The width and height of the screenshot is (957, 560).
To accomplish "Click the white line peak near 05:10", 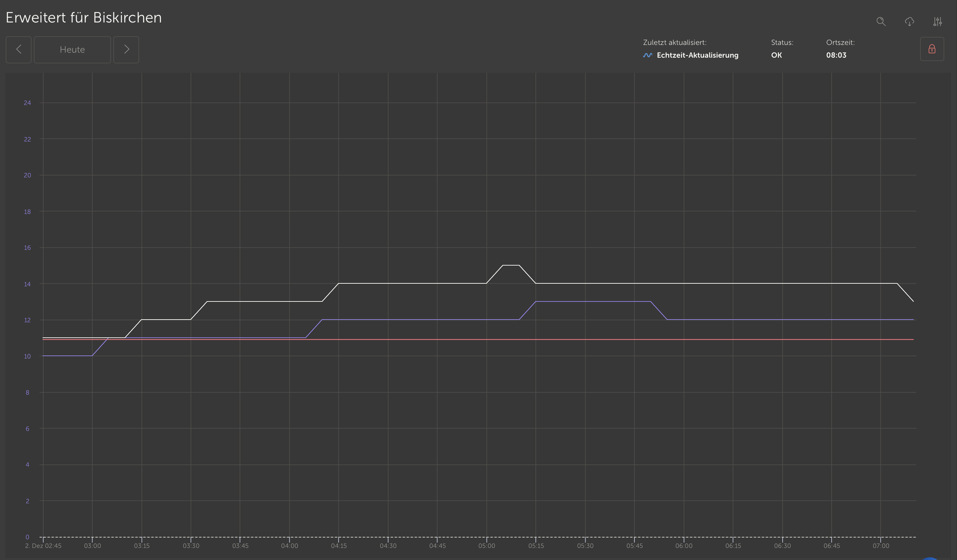I will pyautogui.click(x=511, y=265).
